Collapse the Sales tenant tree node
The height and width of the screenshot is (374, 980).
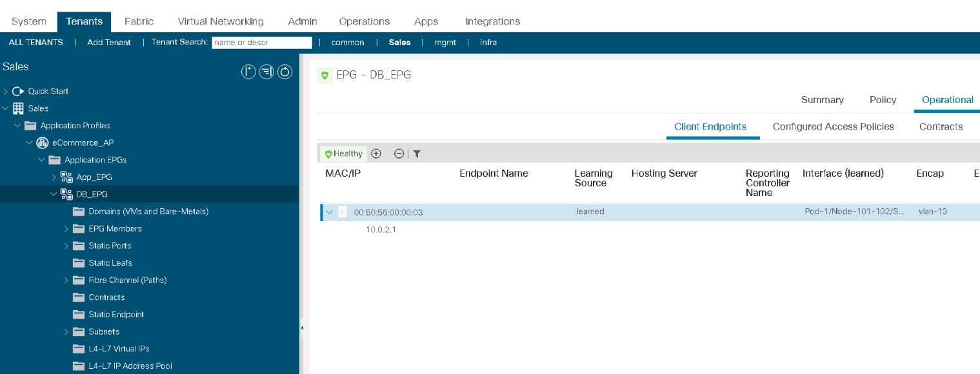pos(6,108)
